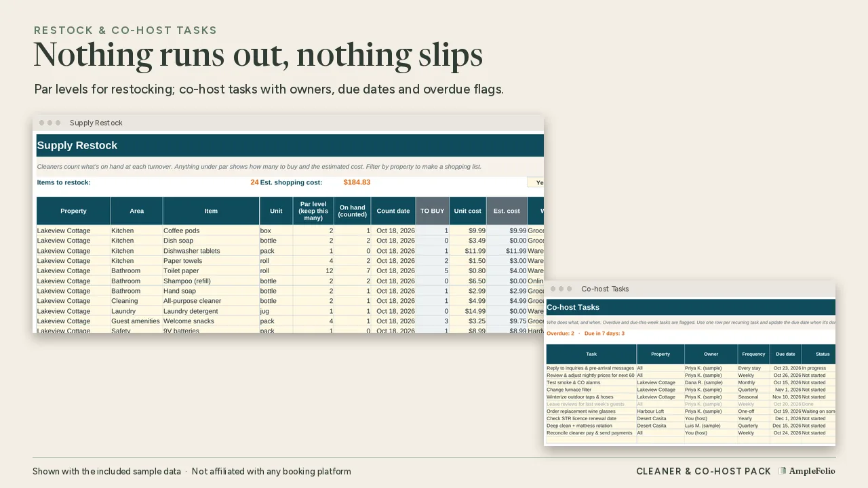This screenshot has height=488, width=868.
Task: Click the Guest amenities area cell
Action: pos(137,321)
